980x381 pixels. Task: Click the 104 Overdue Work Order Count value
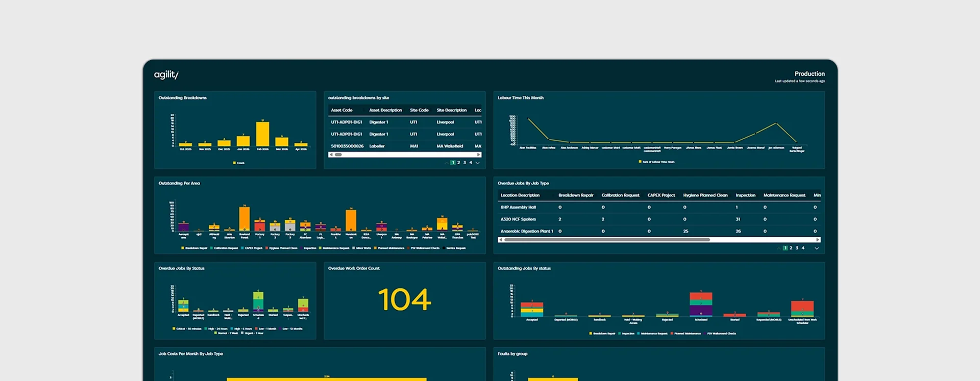[x=405, y=300]
